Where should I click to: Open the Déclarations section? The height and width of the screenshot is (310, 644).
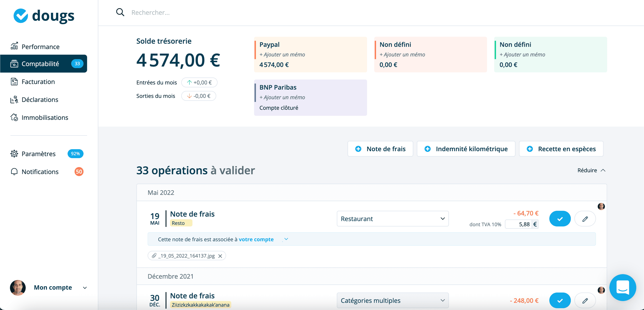pos(39,99)
